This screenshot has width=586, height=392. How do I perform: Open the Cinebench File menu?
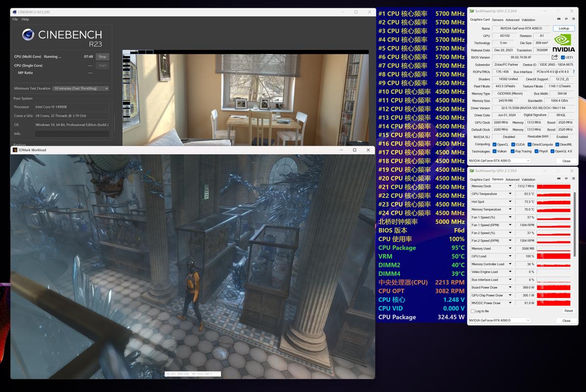[x=15, y=19]
